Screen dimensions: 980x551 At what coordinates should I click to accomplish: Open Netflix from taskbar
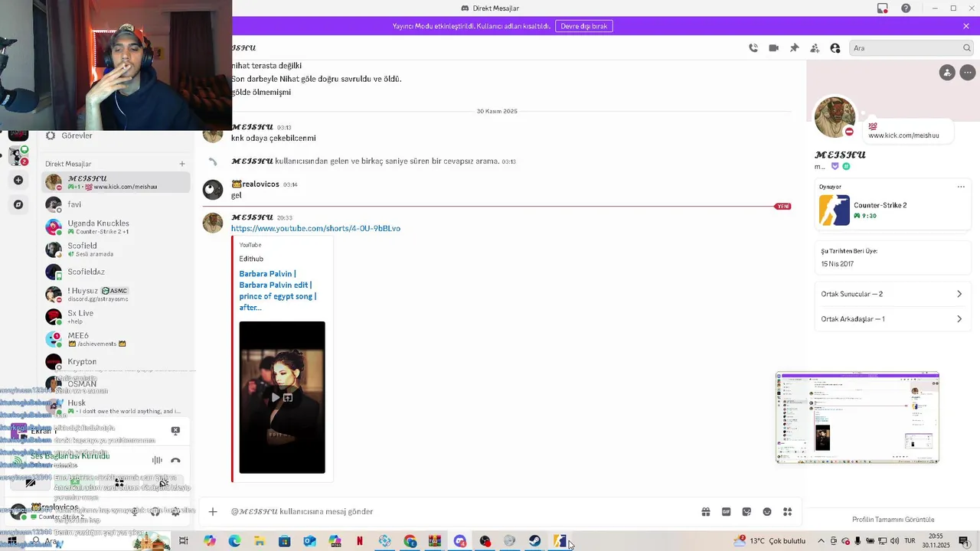[x=360, y=541]
